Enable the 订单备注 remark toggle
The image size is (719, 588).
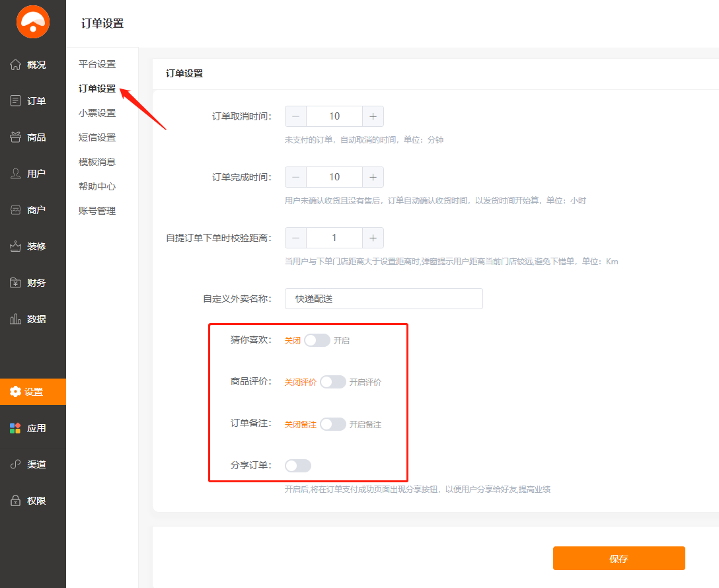tap(332, 424)
